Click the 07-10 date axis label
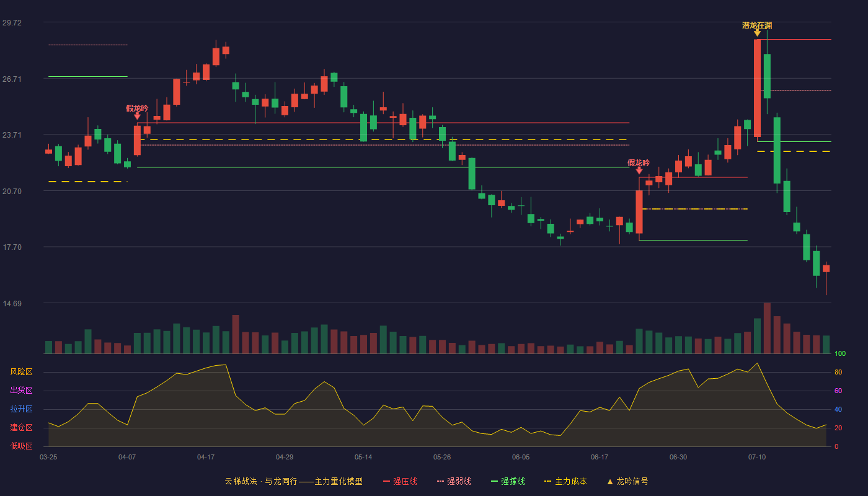 coord(757,458)
